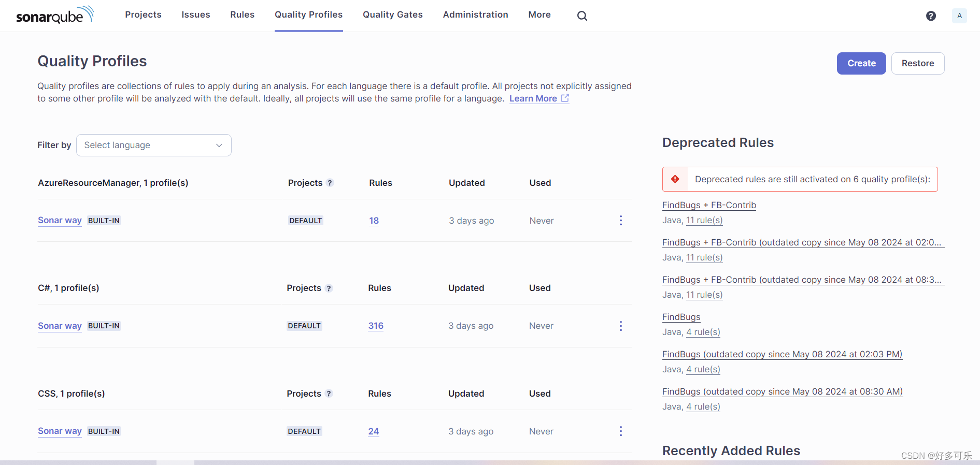
Task: Click the Create button
Action: (861, 63)
